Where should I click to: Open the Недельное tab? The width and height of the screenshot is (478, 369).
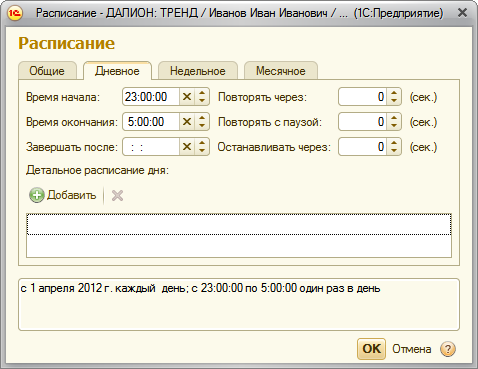click(198, 71)
